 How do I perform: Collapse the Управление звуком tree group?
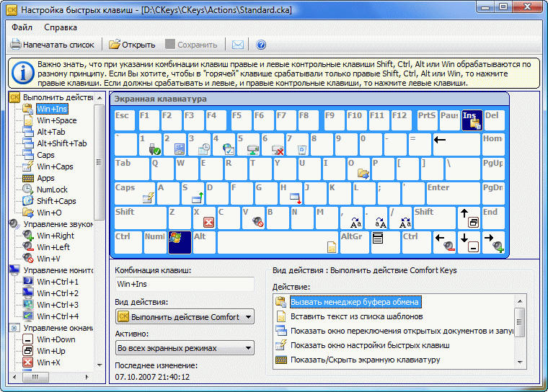pyautogui.click(x=58, y=224)
